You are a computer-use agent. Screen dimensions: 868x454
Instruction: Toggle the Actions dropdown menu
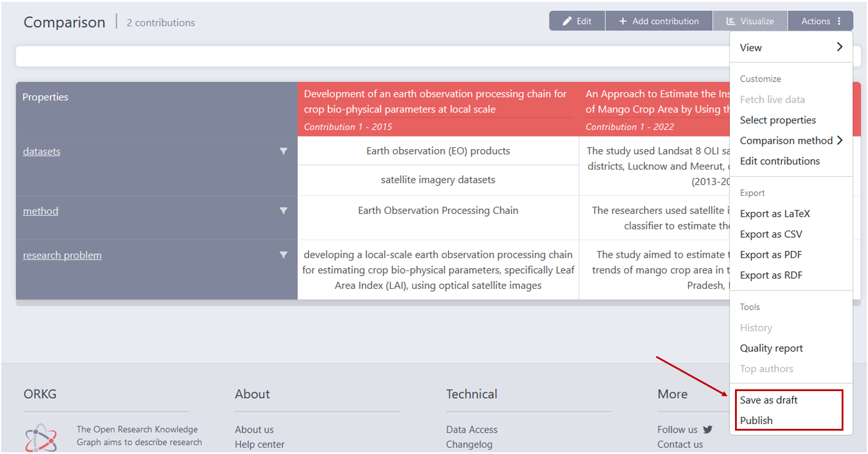(x=821, y=21)
